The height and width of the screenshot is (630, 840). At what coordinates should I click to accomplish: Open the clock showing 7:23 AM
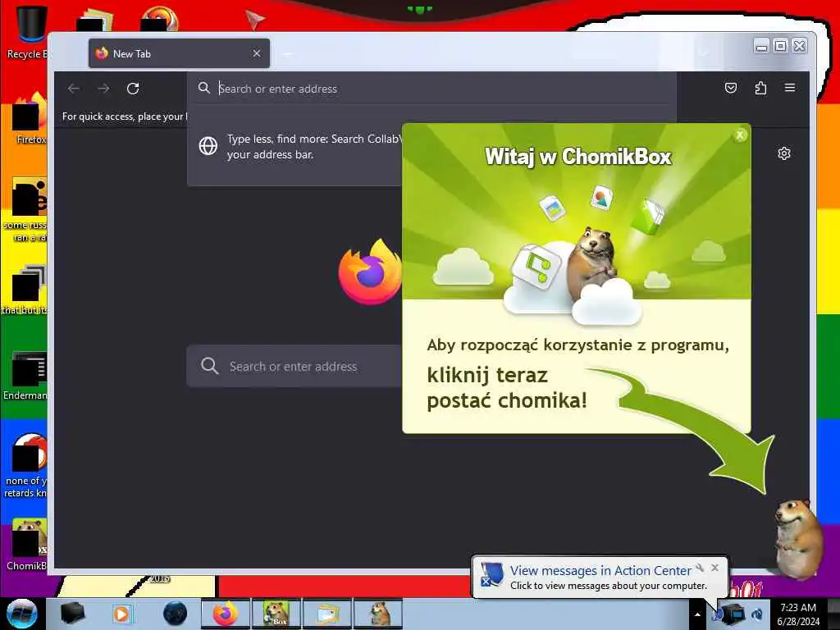[798, 608]
